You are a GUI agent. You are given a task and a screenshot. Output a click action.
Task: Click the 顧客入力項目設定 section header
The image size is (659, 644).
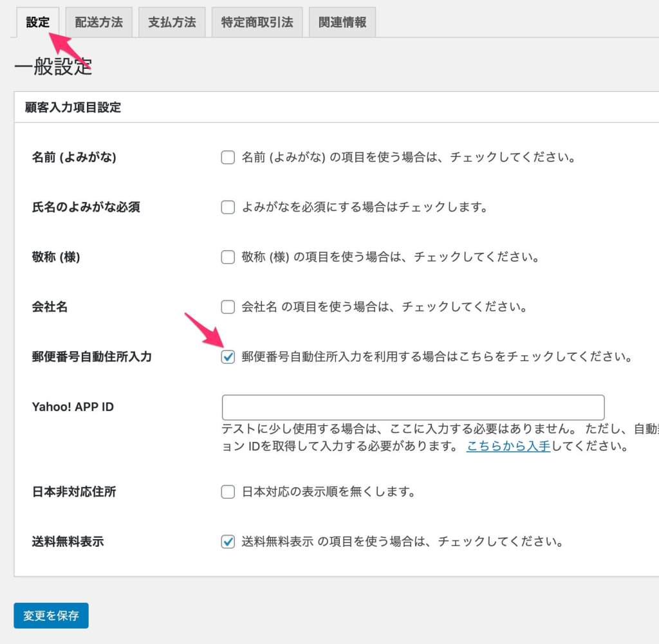(x=73, y=107)
